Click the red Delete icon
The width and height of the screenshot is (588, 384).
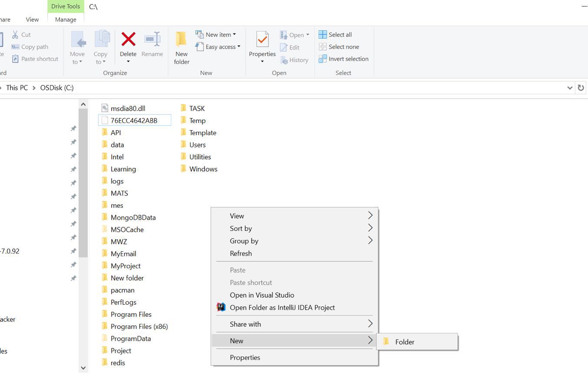128,39
